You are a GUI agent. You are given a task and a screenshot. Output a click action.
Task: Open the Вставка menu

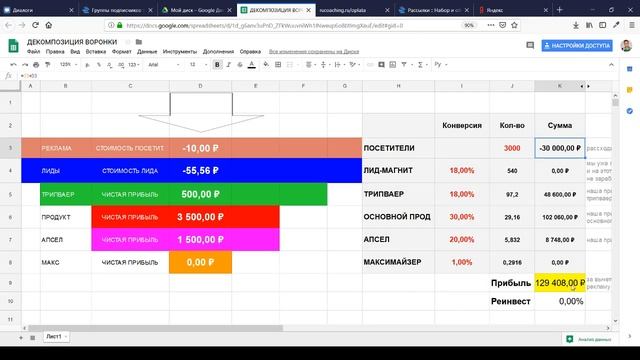point(96,51)
